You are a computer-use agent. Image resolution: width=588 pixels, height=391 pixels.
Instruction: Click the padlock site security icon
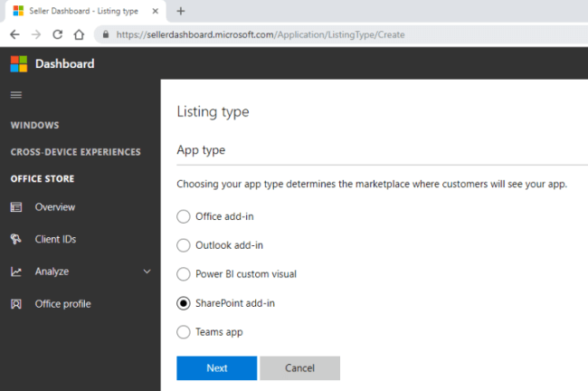[106, 35]
